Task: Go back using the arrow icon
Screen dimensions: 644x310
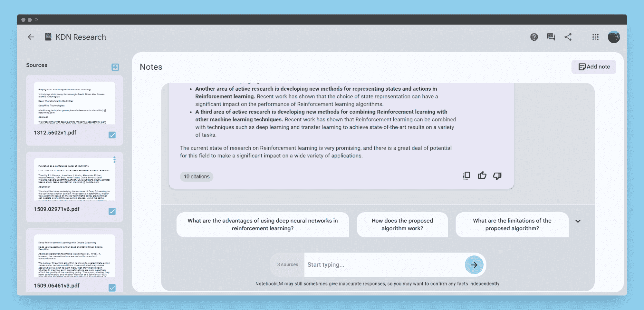Action: [31, 37]
